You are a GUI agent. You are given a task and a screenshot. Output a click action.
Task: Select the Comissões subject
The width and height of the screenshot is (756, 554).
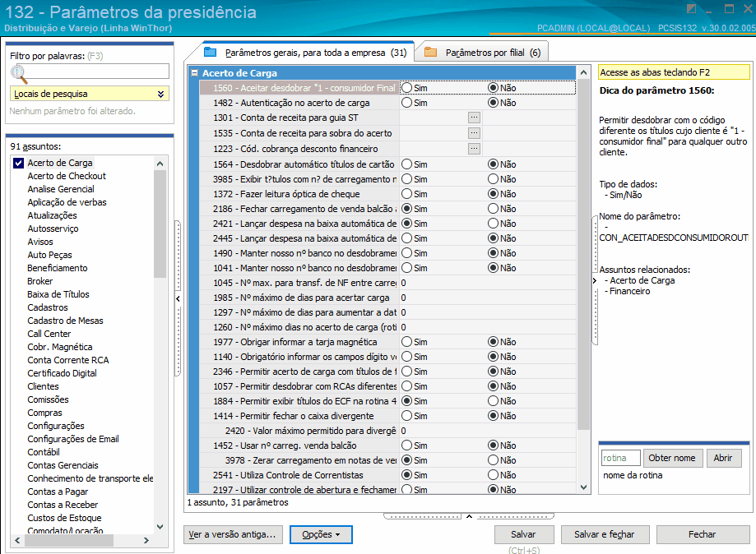pos(49,399)
